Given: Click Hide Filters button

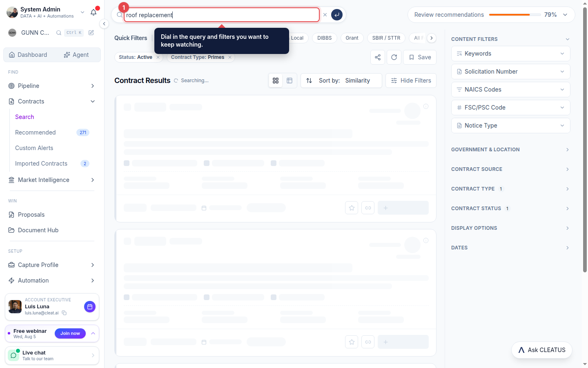Looking at the screenshot, I should tap(411, 81).
